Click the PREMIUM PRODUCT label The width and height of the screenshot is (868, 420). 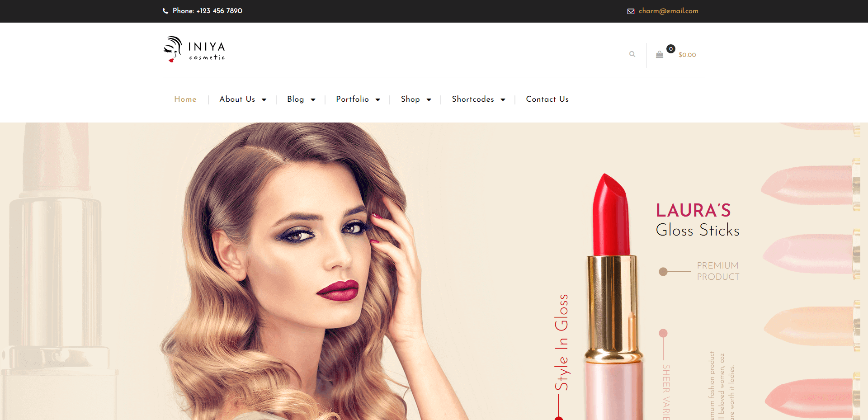(x=718, y=271)
